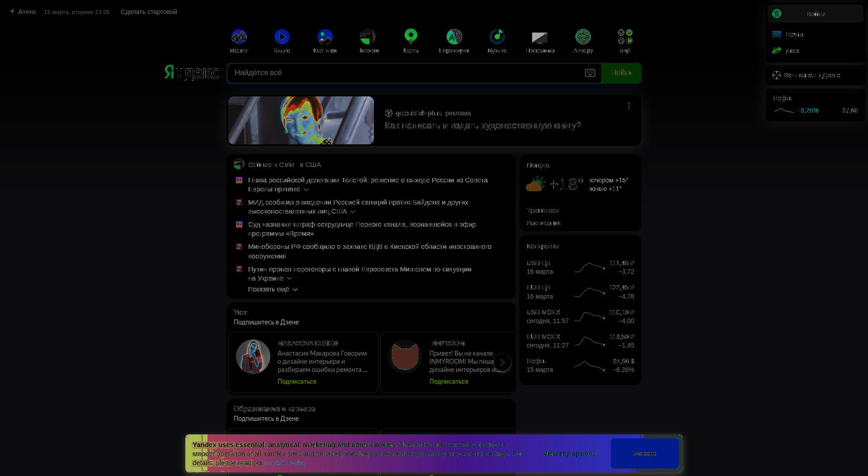Open the Картинки service icon
Screen dimensions: 868x476
point(325,37)
